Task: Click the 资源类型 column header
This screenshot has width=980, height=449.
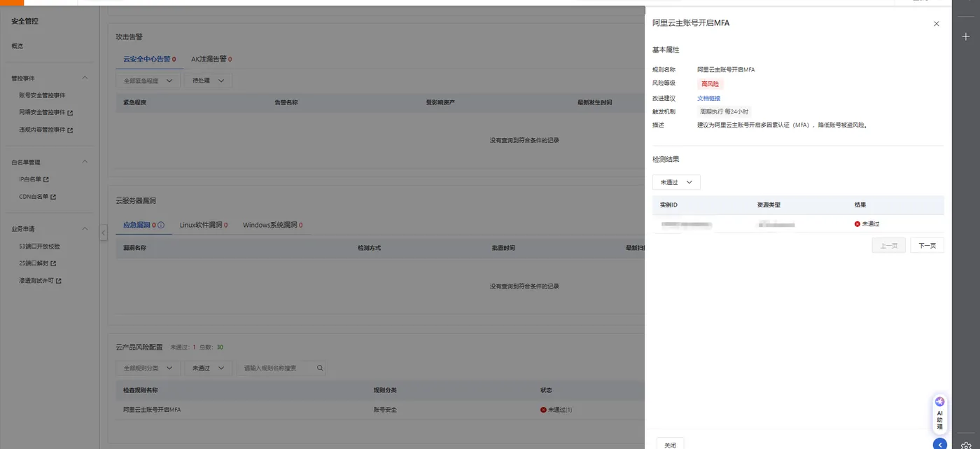Action: [769, 205]
